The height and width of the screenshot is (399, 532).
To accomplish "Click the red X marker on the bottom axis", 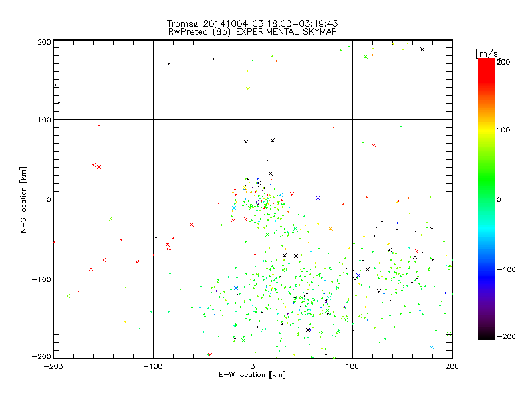I will click(x=210, y=355).
